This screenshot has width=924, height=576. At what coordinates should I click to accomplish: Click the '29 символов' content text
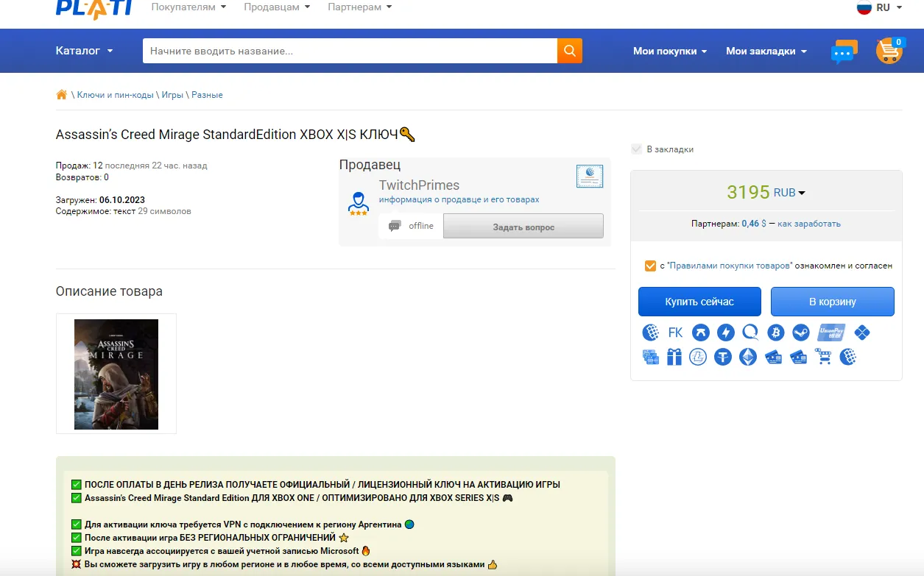click(164, 211)
